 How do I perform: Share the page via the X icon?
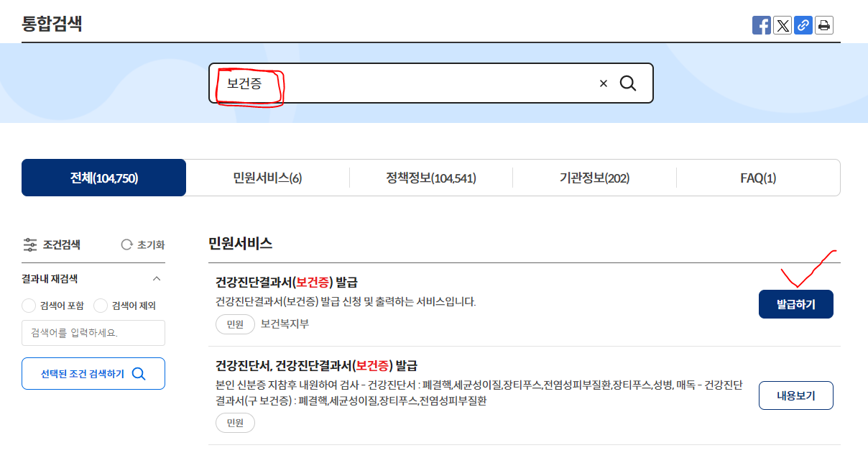[x=782, y=24]
